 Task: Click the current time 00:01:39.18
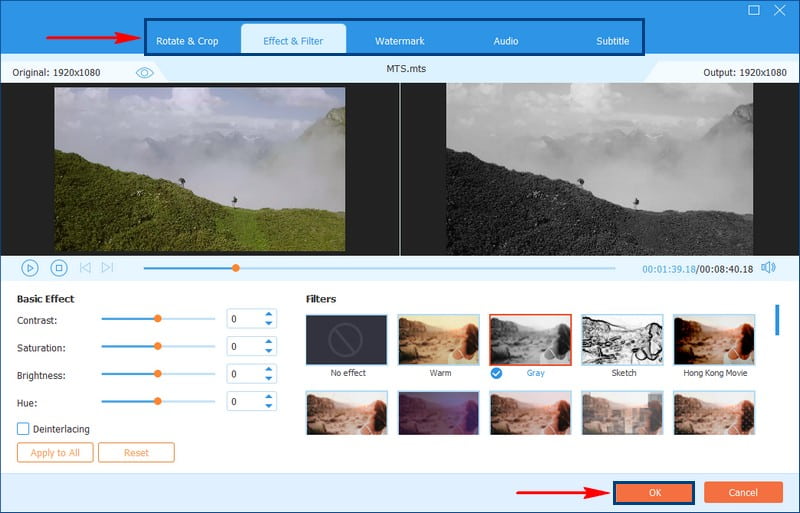click(669, 269)
